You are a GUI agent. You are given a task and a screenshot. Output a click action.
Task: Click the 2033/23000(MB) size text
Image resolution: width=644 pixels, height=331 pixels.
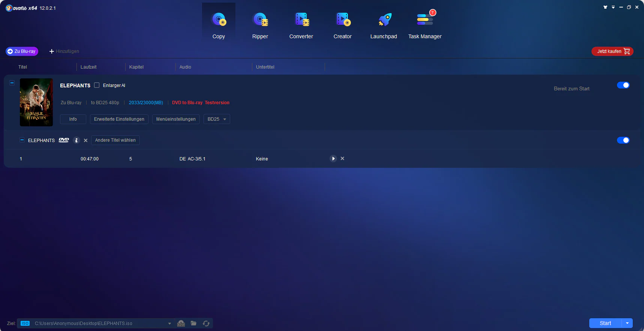[146, 103]
